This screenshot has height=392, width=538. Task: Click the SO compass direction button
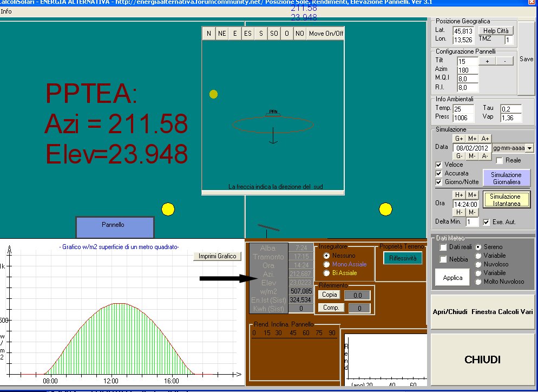click(274, 33)
